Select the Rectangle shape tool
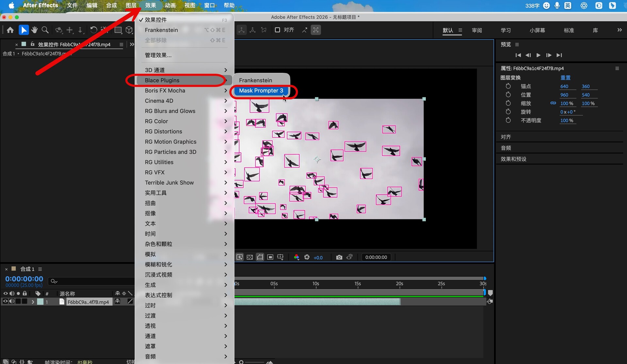Screen dimensions: 627x364 (118, 30)
